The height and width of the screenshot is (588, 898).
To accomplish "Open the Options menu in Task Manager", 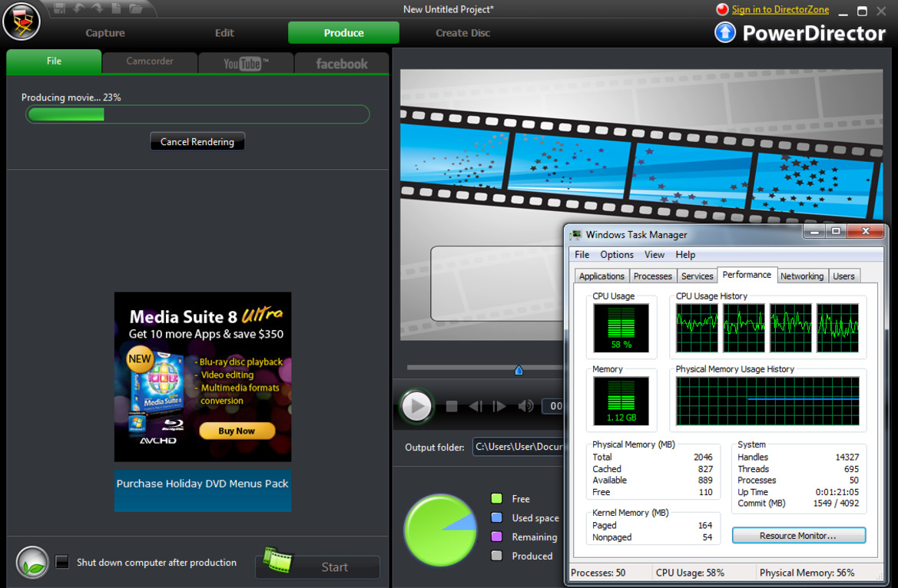I will pyautogui.click(x=617, y=255).
